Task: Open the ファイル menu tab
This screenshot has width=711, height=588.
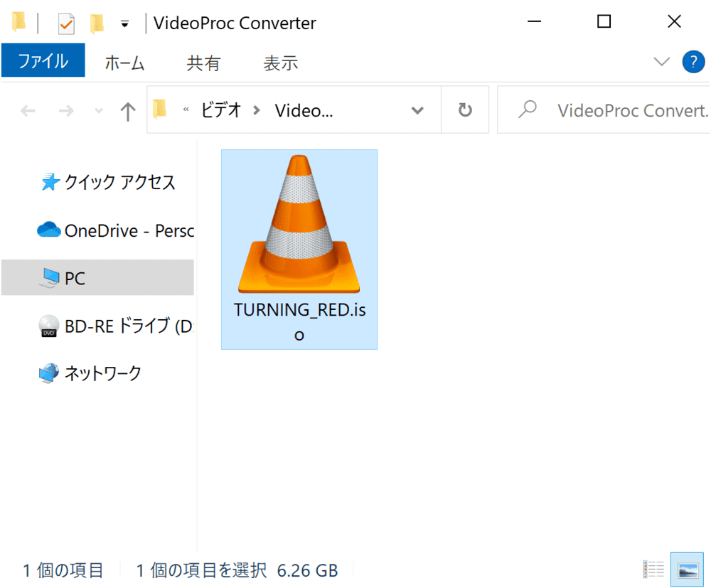Action: (43, 62)
